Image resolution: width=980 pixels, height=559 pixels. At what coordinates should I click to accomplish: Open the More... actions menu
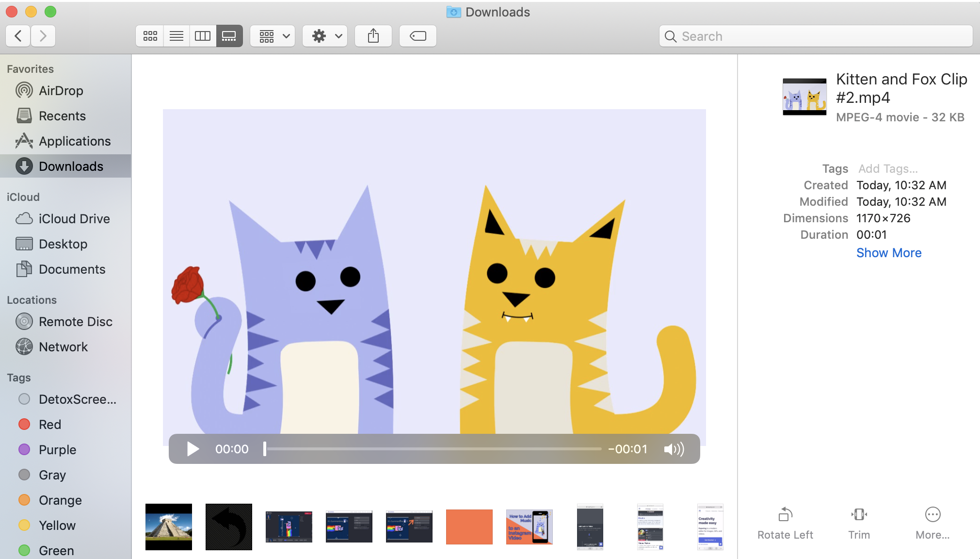pyautogui.click(x=932, y=523)
